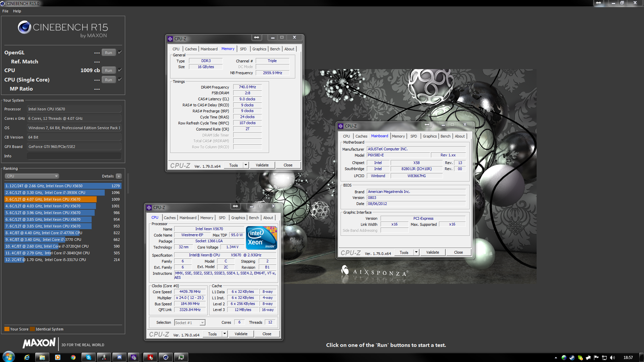
Task: Click the Intel Xeon inside logo
Action: (261, 238)
